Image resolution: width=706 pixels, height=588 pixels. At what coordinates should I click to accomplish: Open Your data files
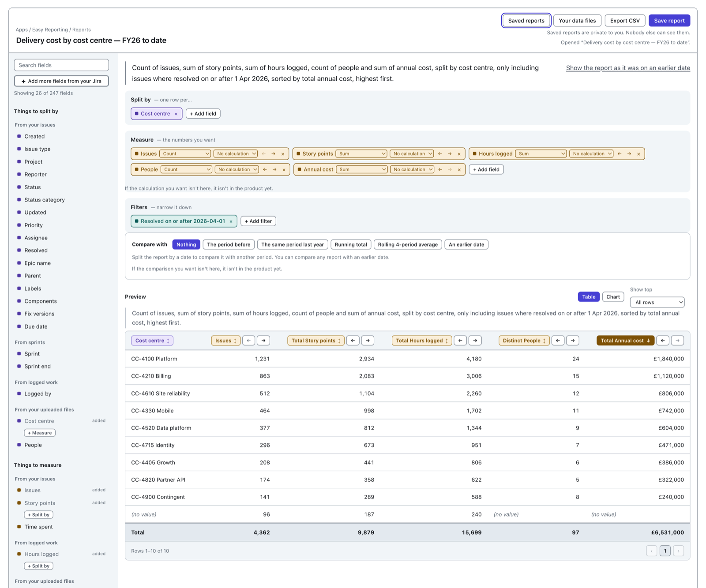click(577, 21)
